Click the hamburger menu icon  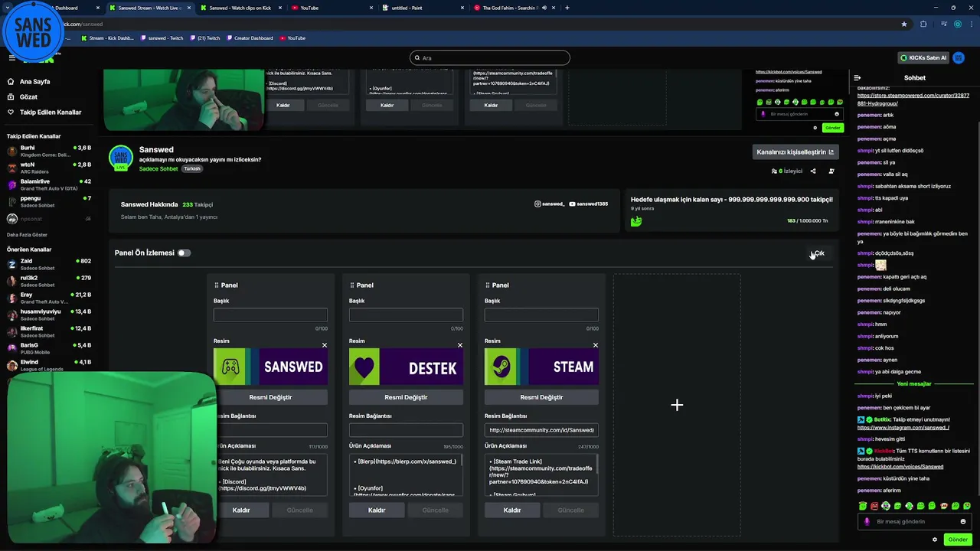(11, 57)
